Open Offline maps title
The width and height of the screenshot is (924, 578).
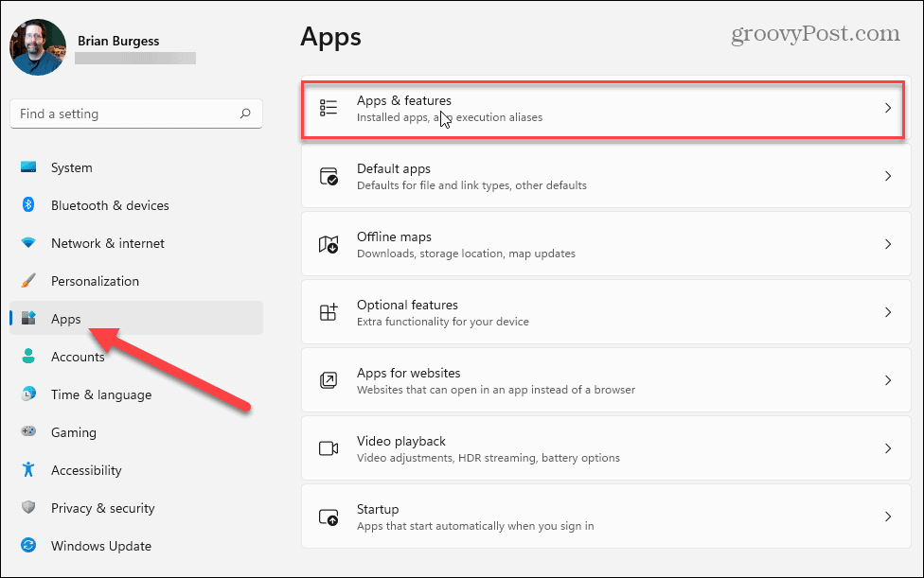394,236
